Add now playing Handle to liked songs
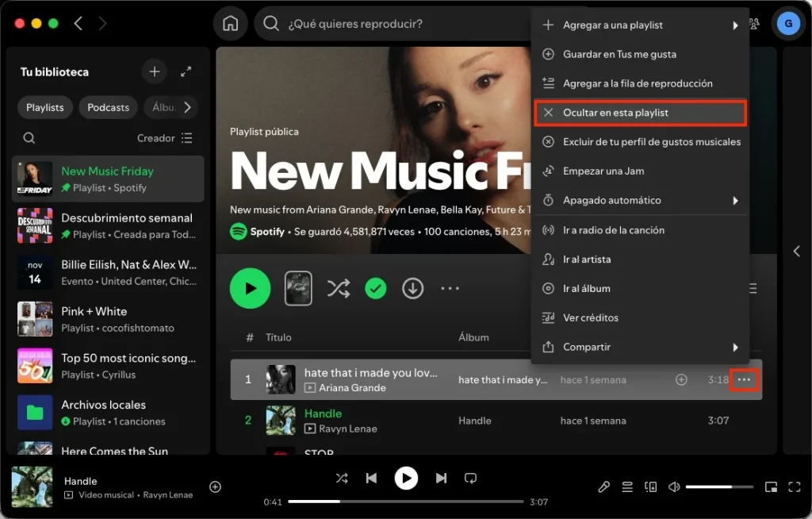 (x=215, y=486)
